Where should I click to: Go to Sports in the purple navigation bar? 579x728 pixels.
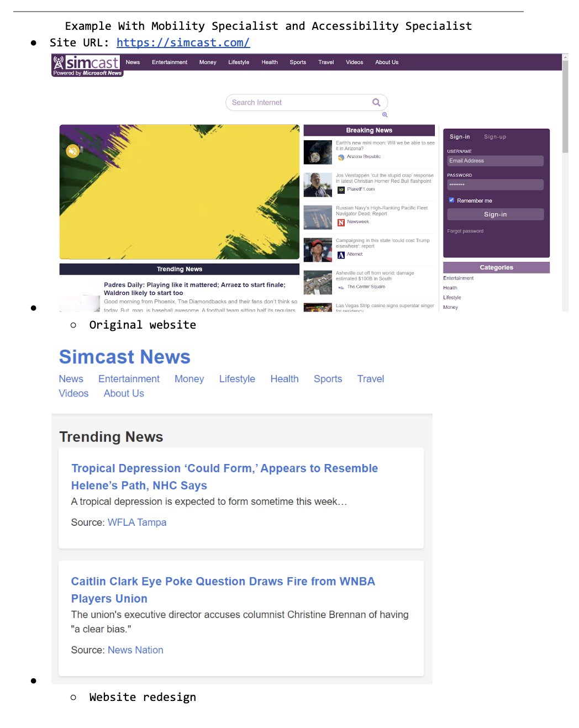pyautogui.click(x=298, y=62)
